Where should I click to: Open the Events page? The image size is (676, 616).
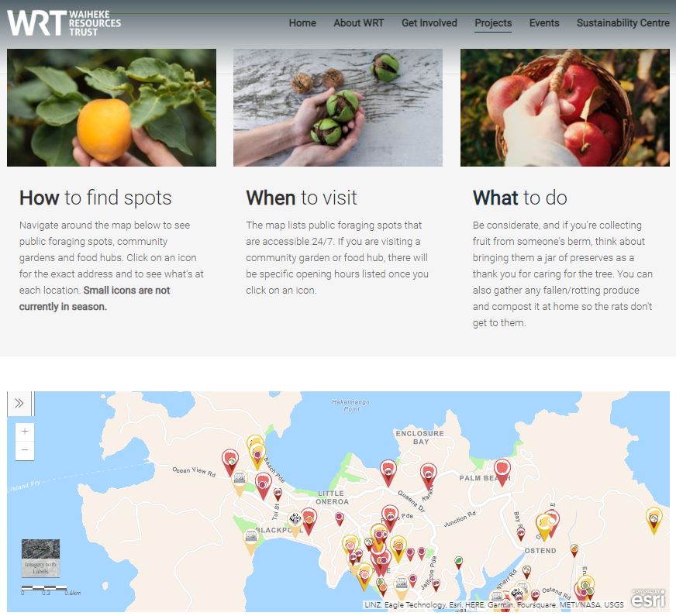coord(544,22)
